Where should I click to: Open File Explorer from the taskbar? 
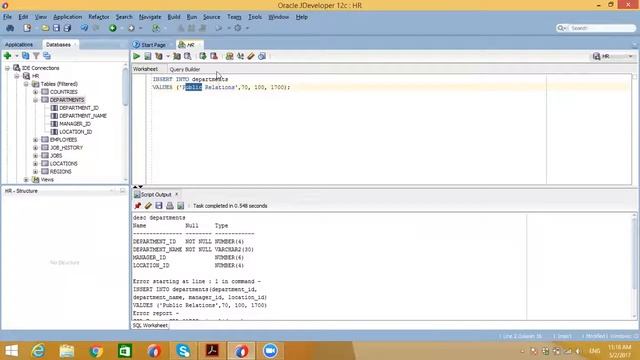(x=67, y=351)
